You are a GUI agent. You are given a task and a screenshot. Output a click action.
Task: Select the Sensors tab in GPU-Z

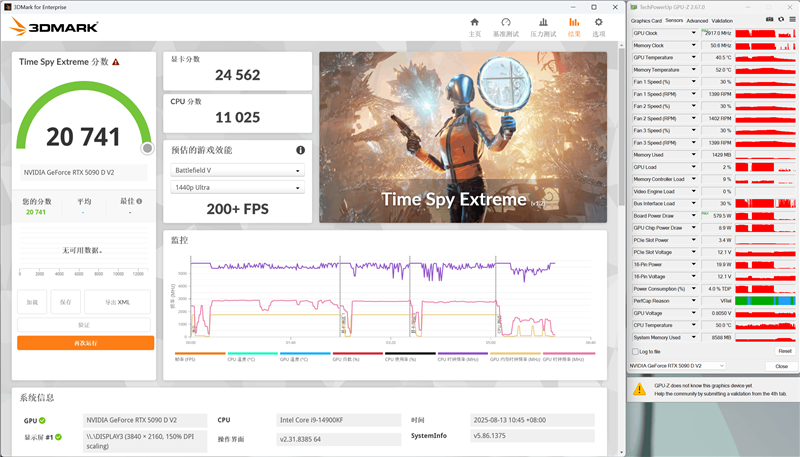(x=674, y=20)
